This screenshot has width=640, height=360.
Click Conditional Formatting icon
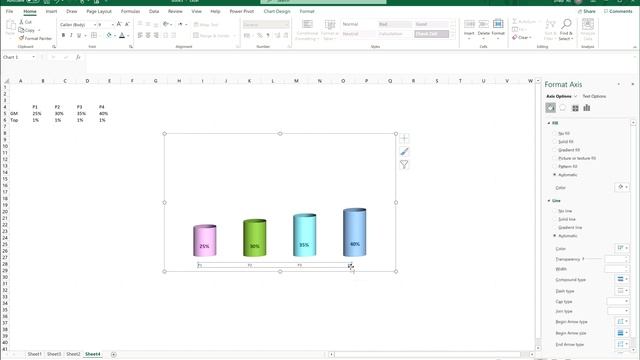click(x=307, y=24)
